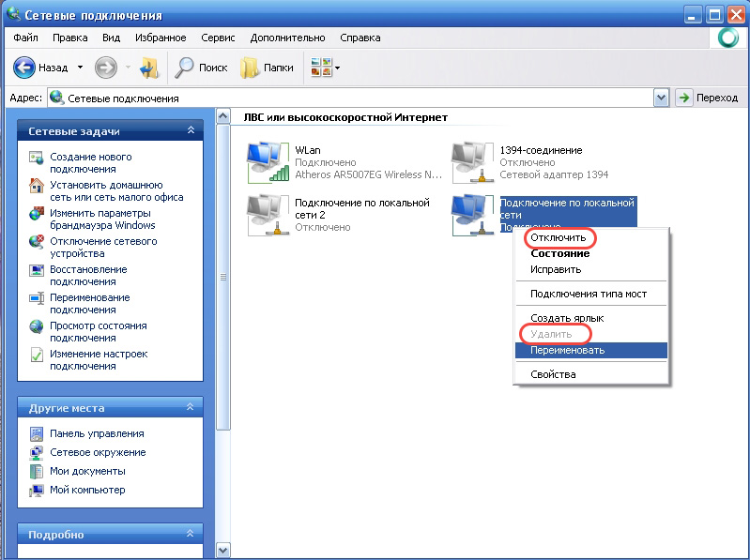Screen dimensions: 750x560
Task: Toggle the Folders pane icon
Action: click(x=250, y=68)
